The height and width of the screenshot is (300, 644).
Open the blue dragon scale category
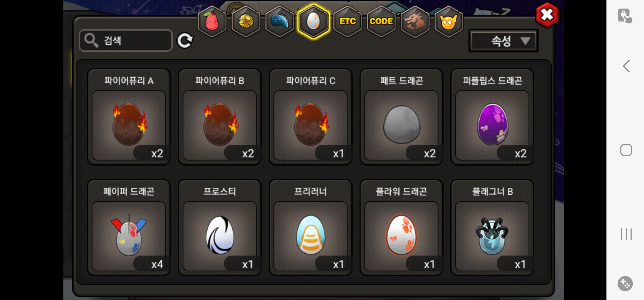tap(280, 21)
